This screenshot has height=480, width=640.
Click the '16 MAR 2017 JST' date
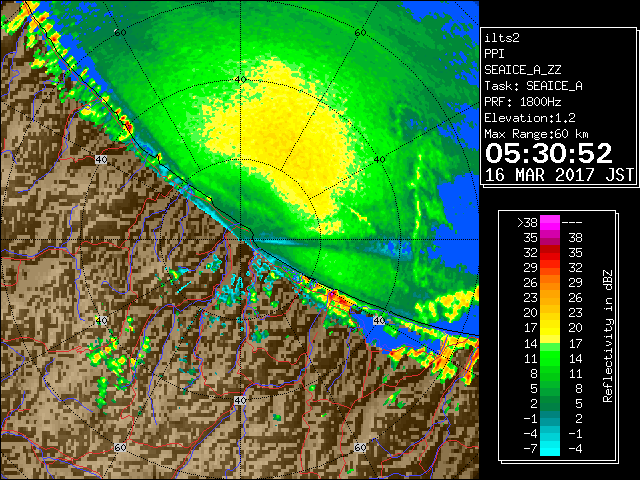click(559, 175)
